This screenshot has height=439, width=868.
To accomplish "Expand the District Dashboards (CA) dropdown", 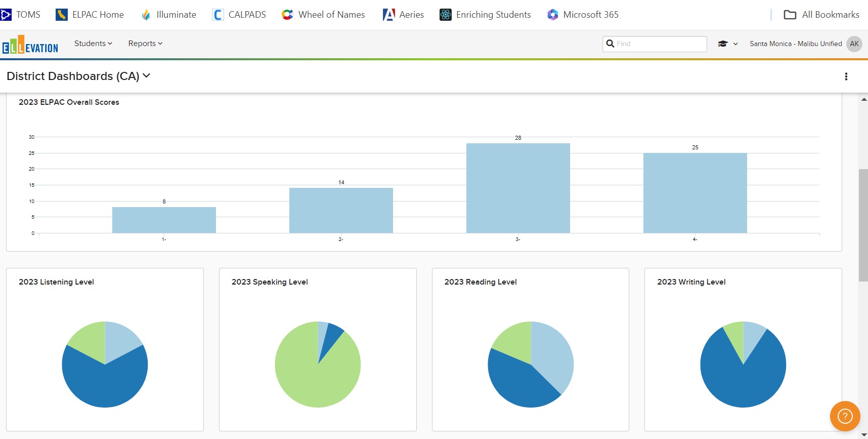I will click(78, 76).
